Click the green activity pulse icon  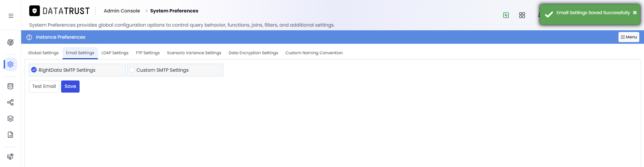(506, 15)
